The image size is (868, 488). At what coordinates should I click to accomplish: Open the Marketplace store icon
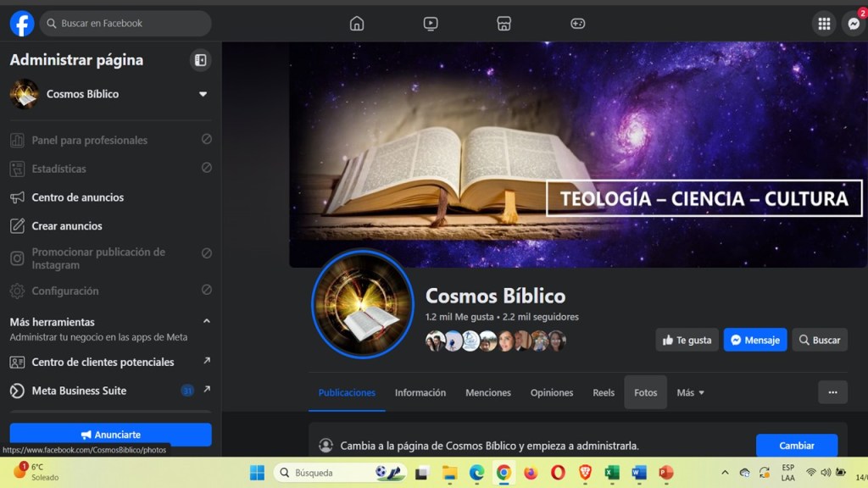(x=504, y=24)
